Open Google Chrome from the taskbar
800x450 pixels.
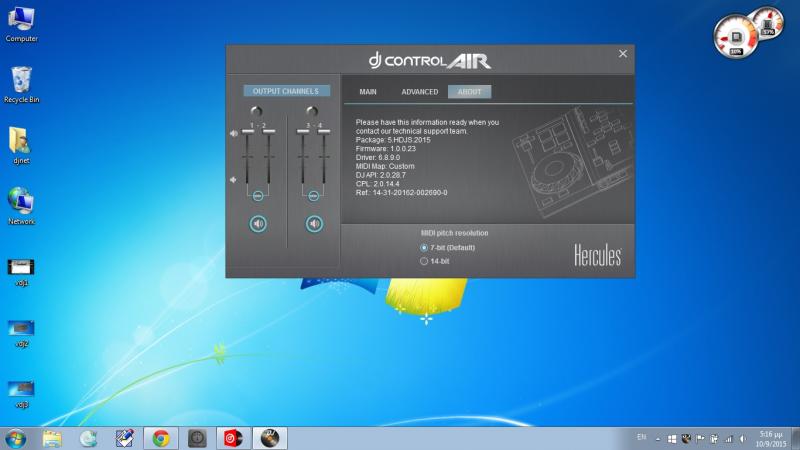[160, 437]
